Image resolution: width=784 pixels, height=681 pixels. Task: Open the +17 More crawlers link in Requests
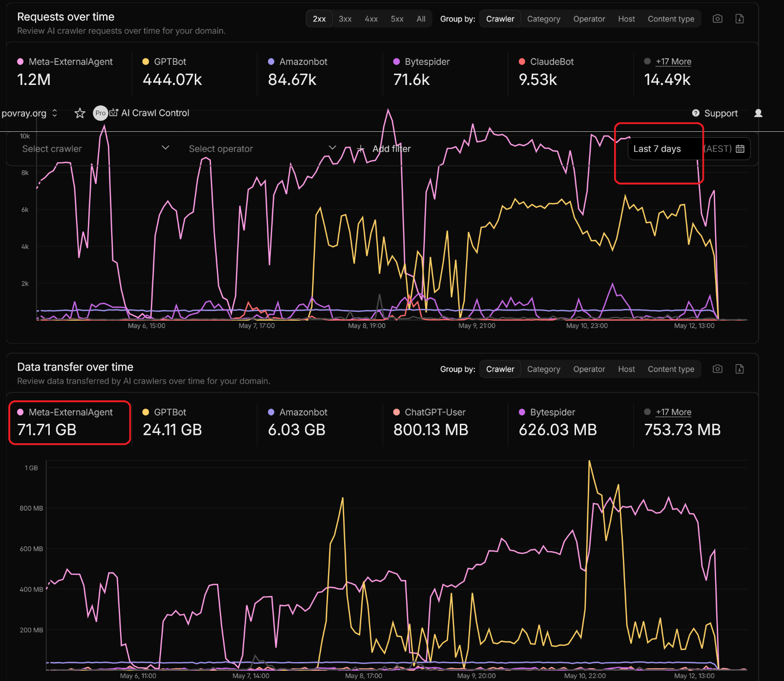point(673,62)
